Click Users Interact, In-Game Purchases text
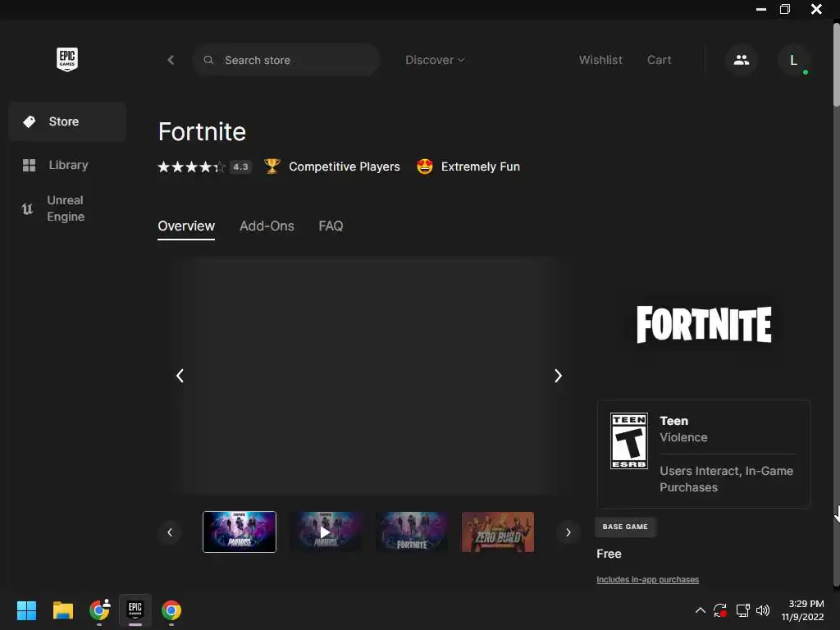 pyautogui.click(x=727, y=479)
